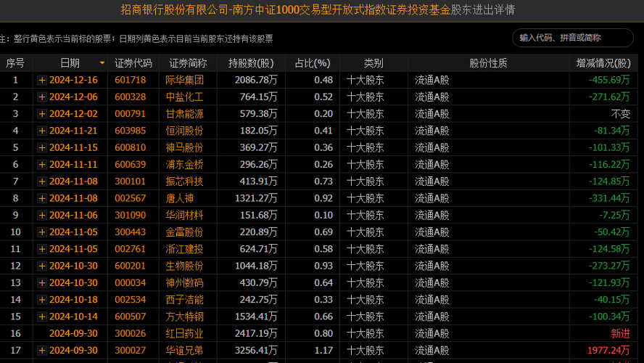Select holding value 3256.41万
This screenshot has width=644, height=363.
(x=256, y=350)
